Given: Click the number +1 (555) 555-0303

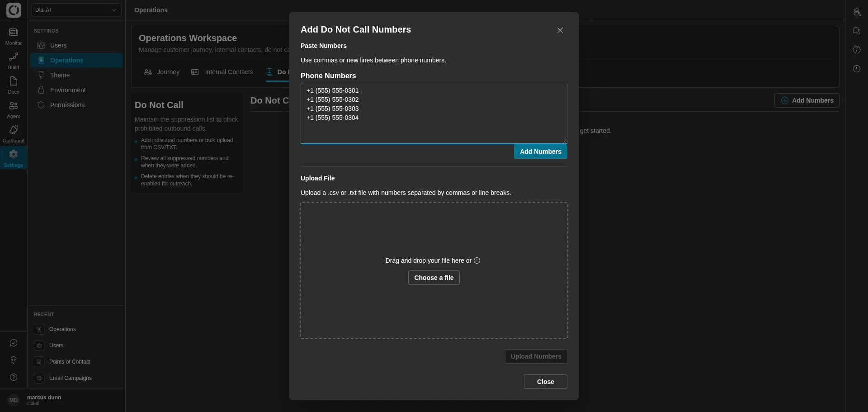Looking at the screenshot, I should pyautogui.click(x=333, y=109).
